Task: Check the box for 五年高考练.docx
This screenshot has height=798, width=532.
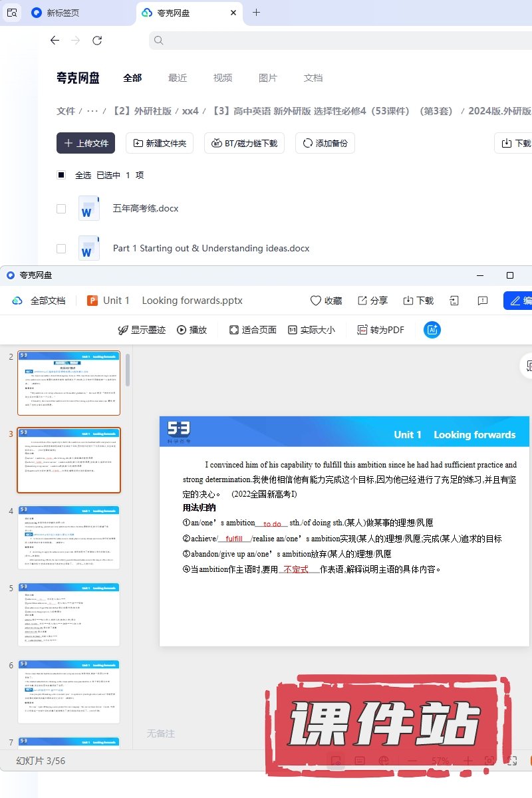Action: 61,208
